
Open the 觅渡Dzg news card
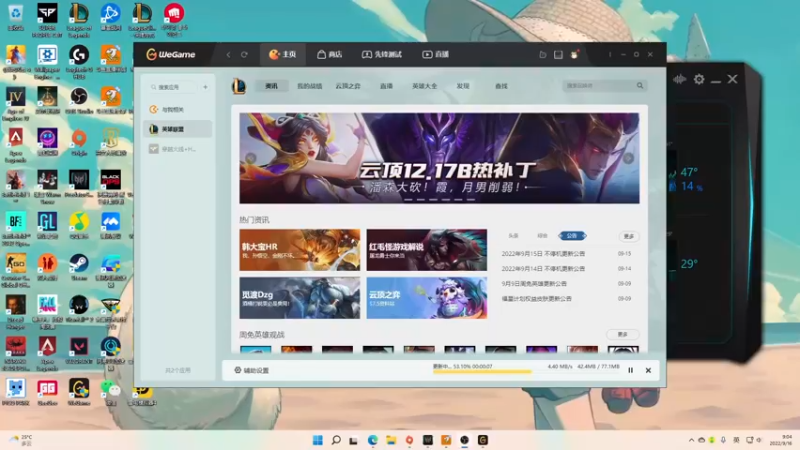pyautogui.click(x=299, y=298)
